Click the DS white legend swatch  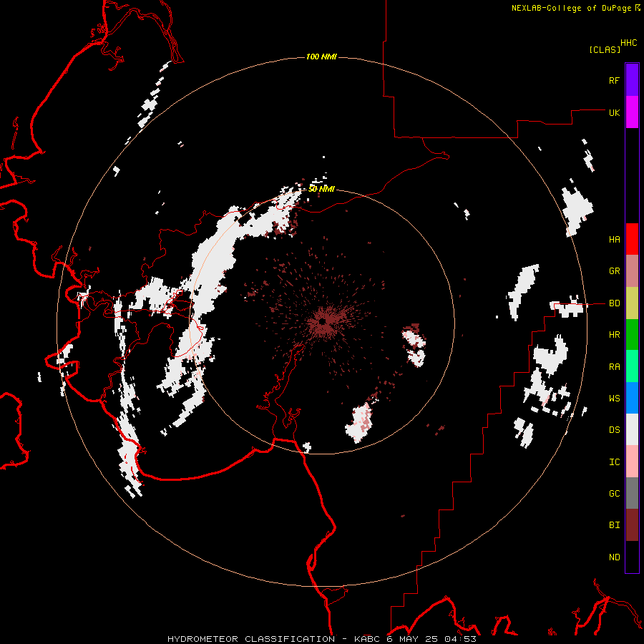pos(632,429)
